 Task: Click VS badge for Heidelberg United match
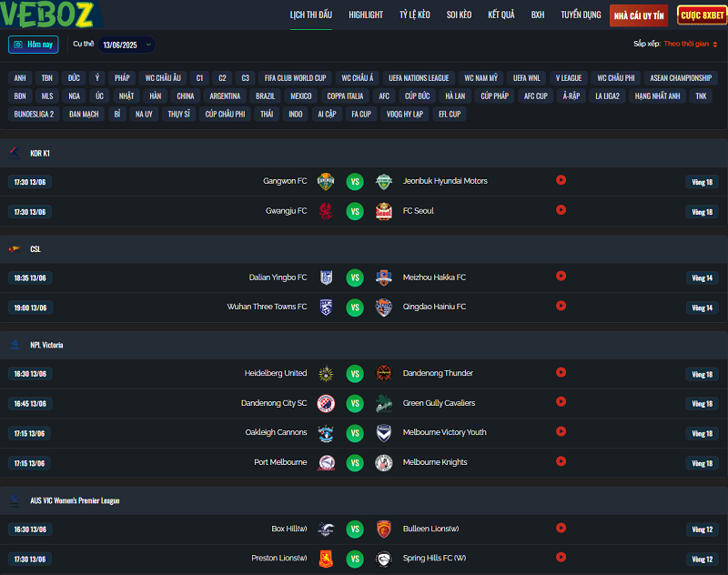355,374
